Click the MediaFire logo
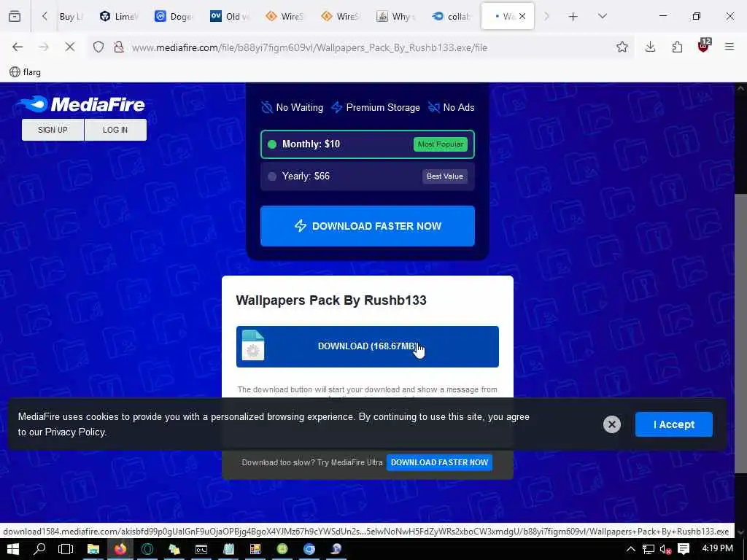 click(x=82, y=104)
